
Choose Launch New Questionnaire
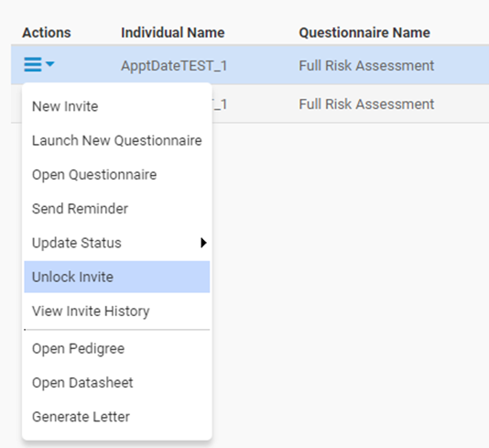tap(117, 140)
